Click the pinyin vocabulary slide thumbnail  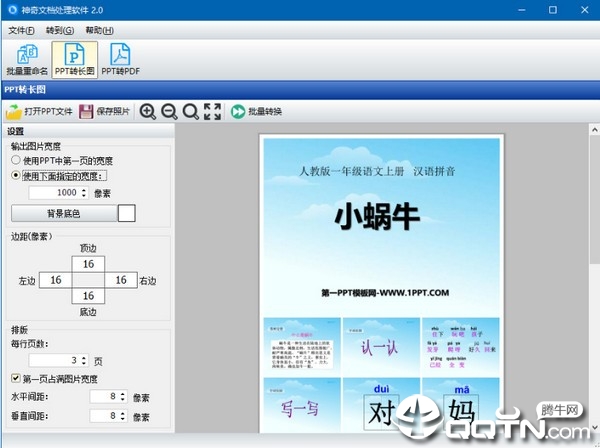point(461,347)
